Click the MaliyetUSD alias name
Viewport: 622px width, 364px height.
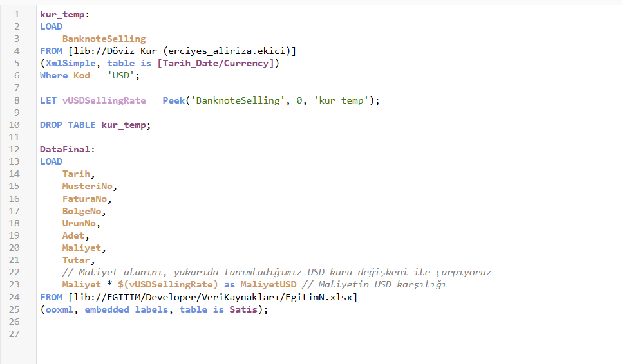coord(269,284)
